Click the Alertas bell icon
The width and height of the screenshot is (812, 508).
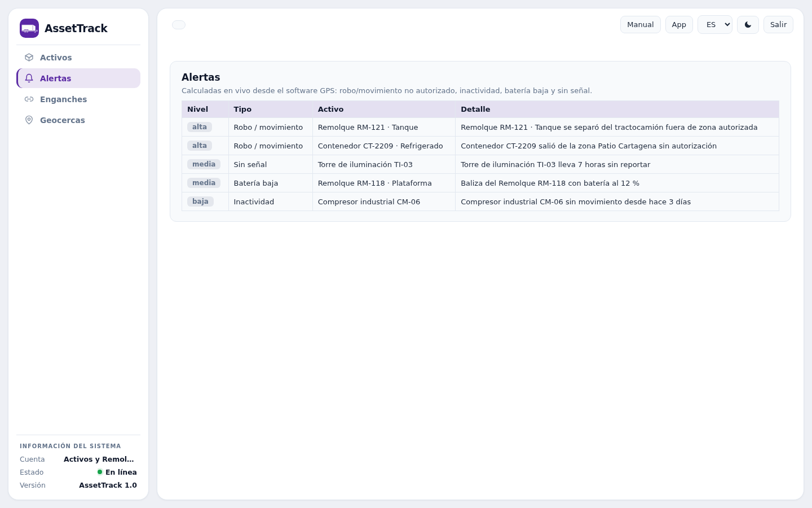(x=29, y=78)
